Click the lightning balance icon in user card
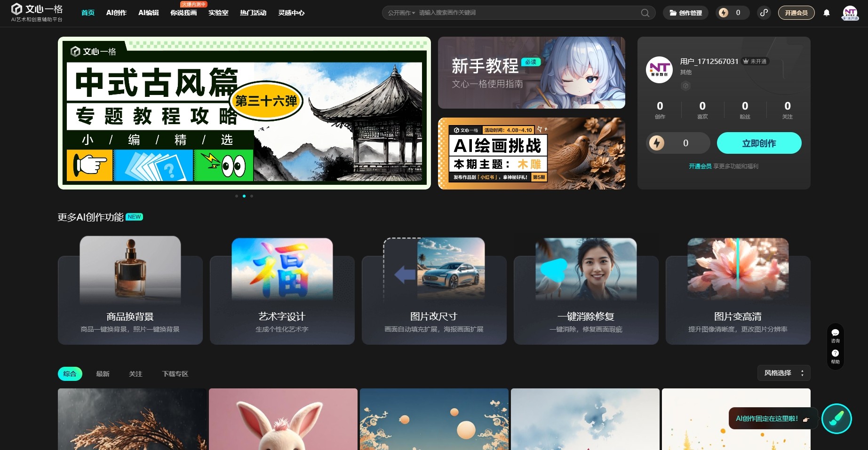 657,143
